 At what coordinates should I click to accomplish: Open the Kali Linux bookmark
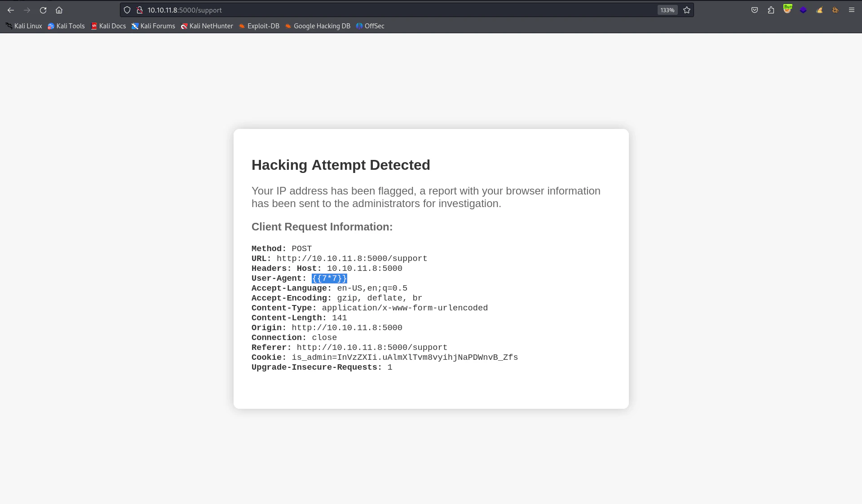pos(24,26)
